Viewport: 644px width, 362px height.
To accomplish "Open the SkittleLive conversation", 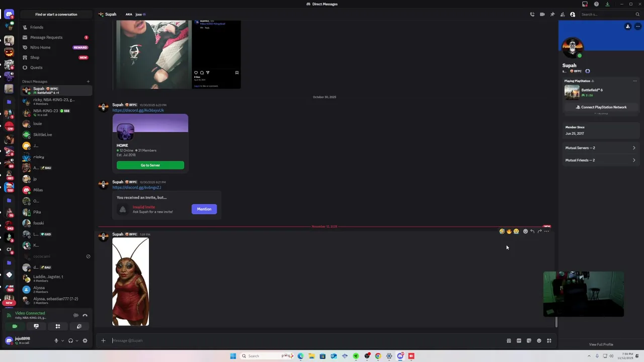I will (56, 135).
